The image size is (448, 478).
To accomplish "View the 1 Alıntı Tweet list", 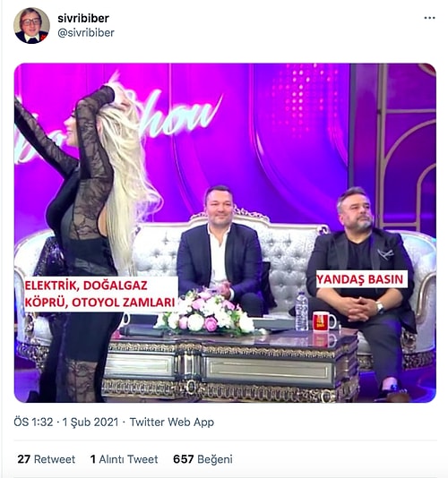I will point(124,459).
